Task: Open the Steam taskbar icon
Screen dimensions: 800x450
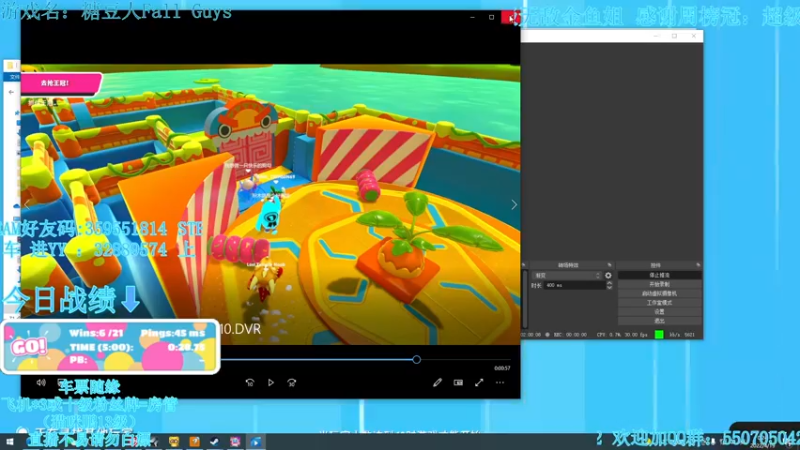Action: [x=214, y=442]
